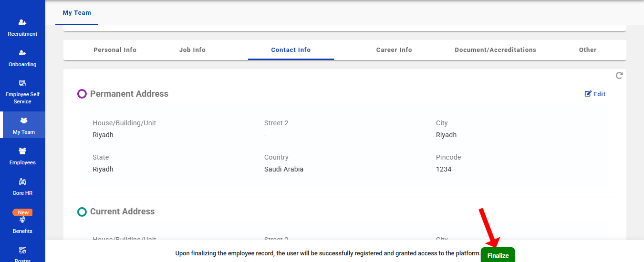The image size is (644, 262).
Task: Switch to the Career Info tab
Action: click(394, 50)
